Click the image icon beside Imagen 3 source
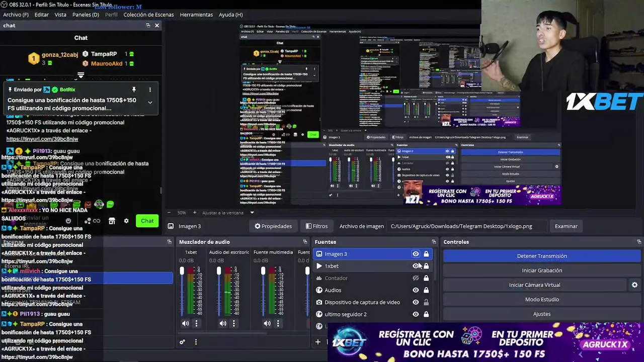The height and width of the screenshot is (362, 644). coord(319,254)
